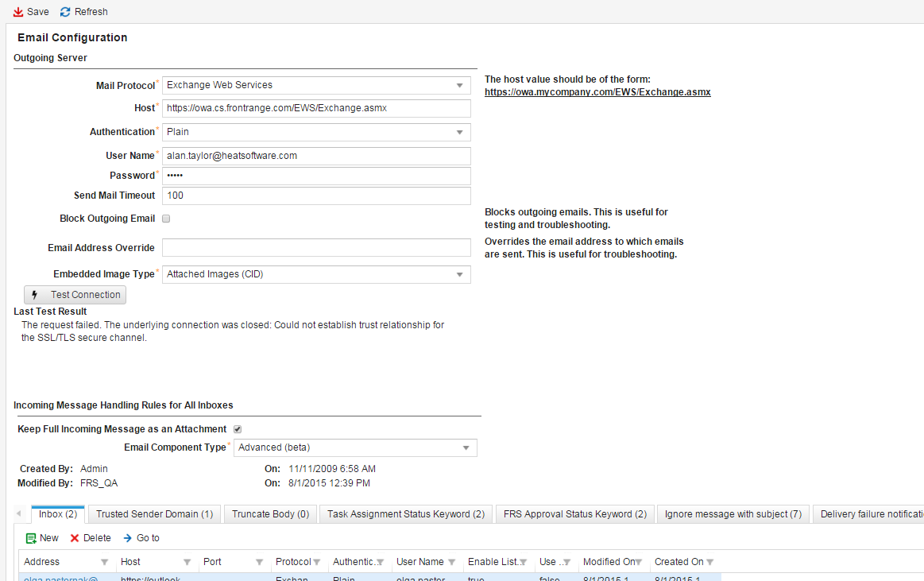Open the Email Component Type dropdown
This screenshot has width=924, height=581.
[466, 447]
